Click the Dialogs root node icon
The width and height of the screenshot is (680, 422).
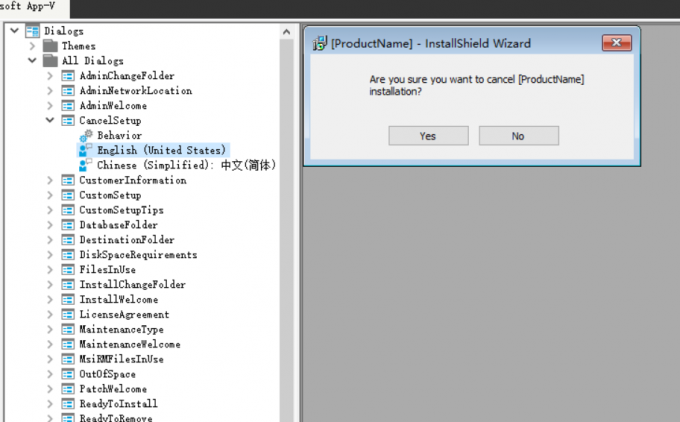pyautogui.click(x=33, y=31)
